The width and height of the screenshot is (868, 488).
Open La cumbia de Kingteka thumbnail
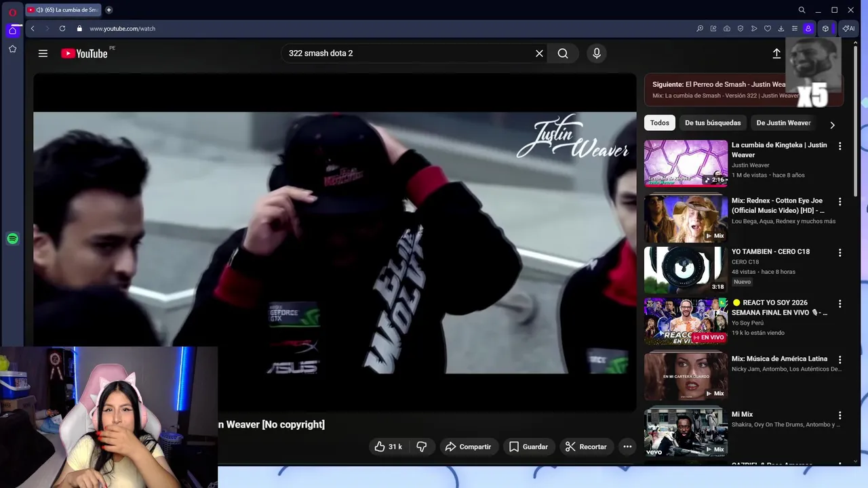pyautogui.click(x=686, y=163)
